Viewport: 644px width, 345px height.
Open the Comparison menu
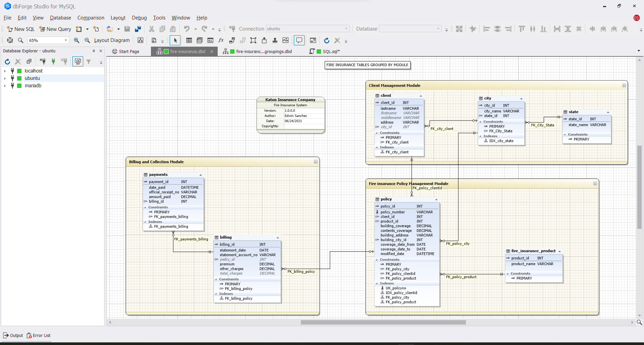tap(91, 18)
